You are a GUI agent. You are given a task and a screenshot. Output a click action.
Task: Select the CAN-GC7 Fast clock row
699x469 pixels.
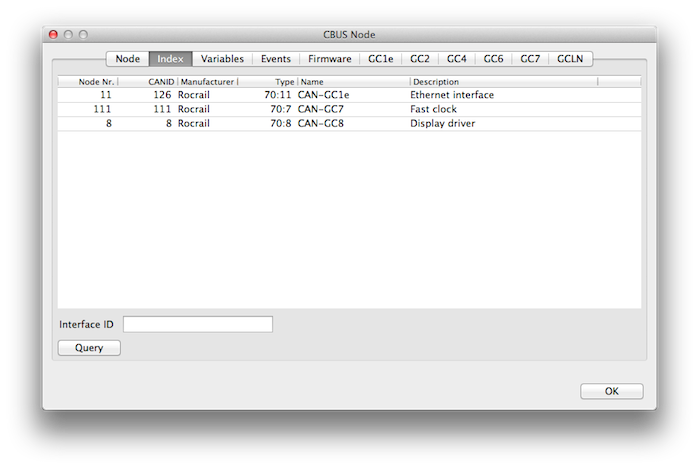[349, 109]
